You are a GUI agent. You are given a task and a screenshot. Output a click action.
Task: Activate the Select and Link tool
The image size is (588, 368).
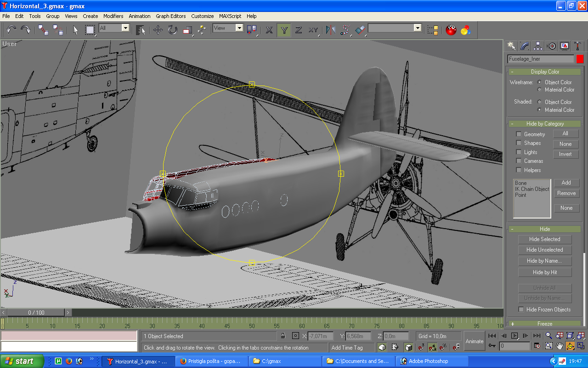(43, 30)
